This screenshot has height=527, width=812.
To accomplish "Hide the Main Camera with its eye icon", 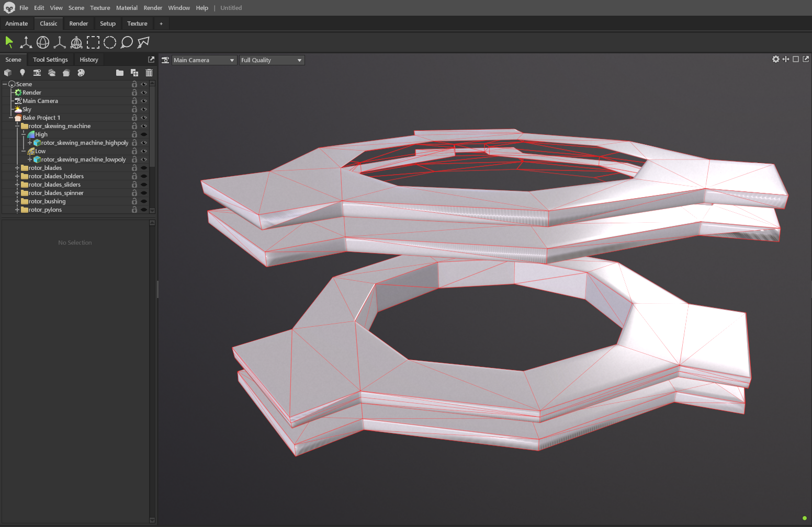I will point(144,101).
